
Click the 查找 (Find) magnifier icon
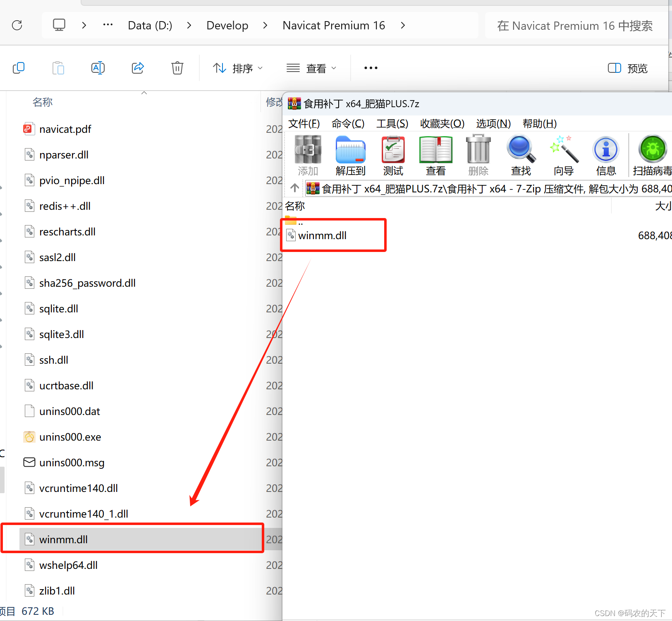pyautogui.click(x=521, y=155)
